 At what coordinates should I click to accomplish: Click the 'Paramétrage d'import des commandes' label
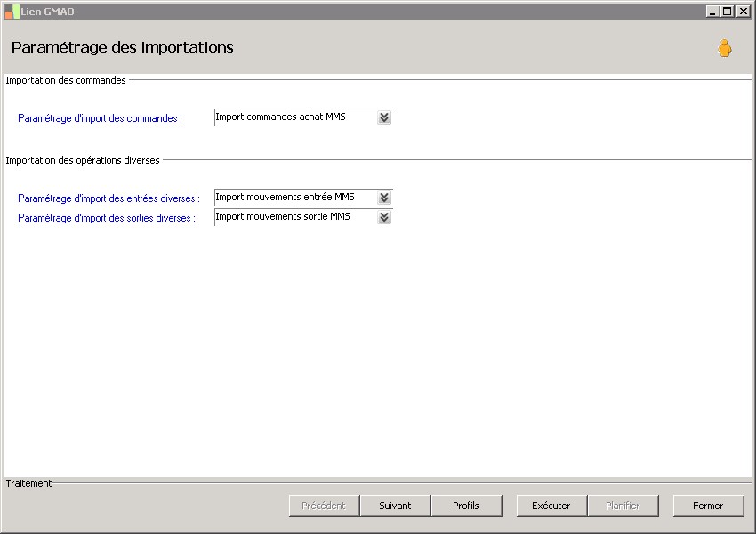tap(100, 118)
